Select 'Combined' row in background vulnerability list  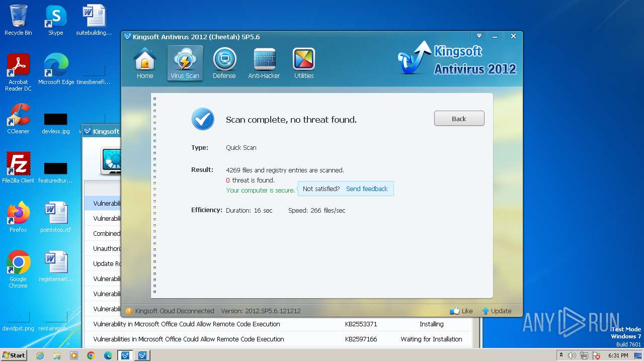(x=102, y=234)
